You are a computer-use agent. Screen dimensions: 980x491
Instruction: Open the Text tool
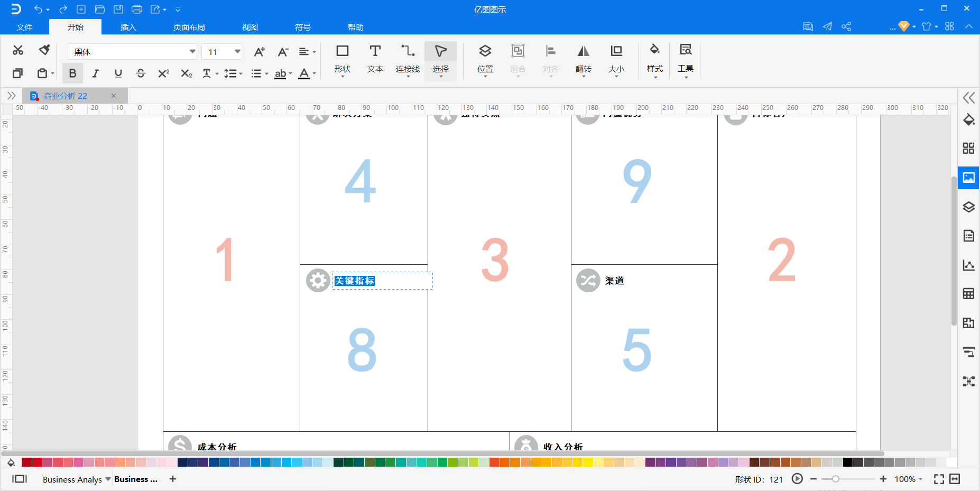coord(375,59)
